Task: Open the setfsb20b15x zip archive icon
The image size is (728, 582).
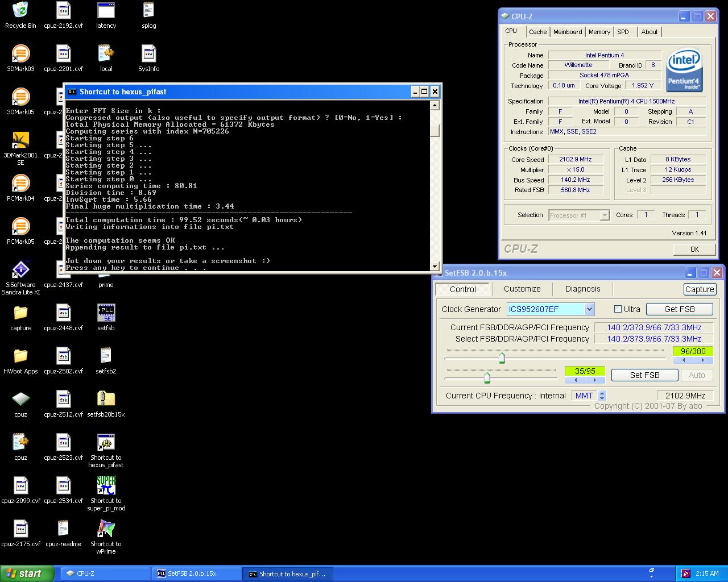Action: 106,399
